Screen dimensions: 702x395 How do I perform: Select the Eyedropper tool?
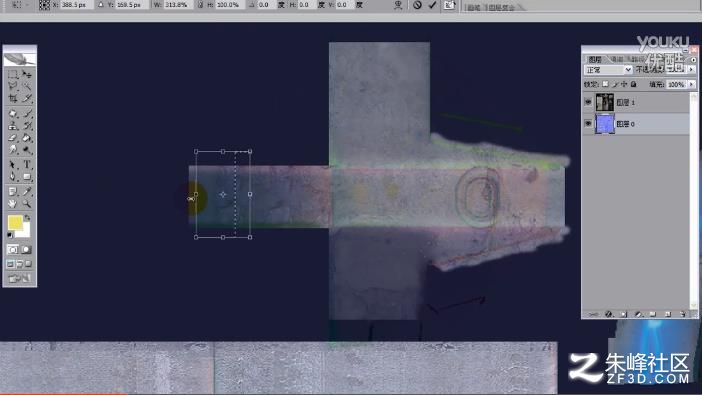pos(27,192)
